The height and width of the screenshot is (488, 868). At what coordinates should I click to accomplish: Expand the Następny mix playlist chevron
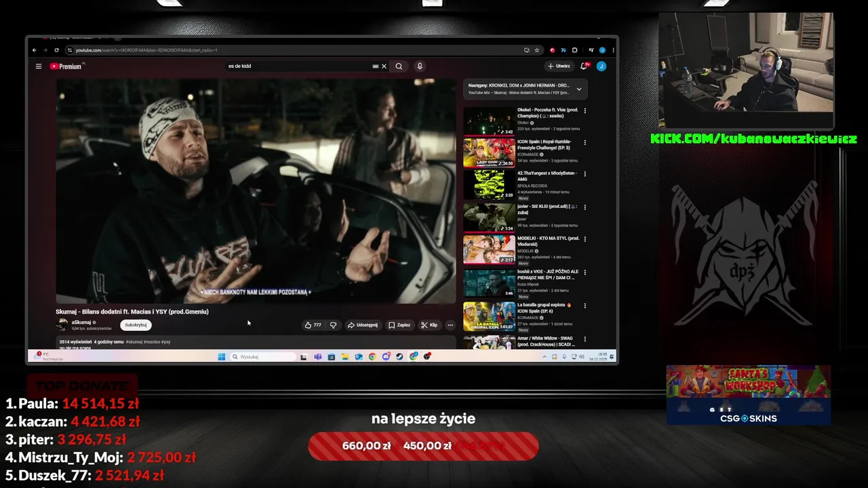[578, 89]
